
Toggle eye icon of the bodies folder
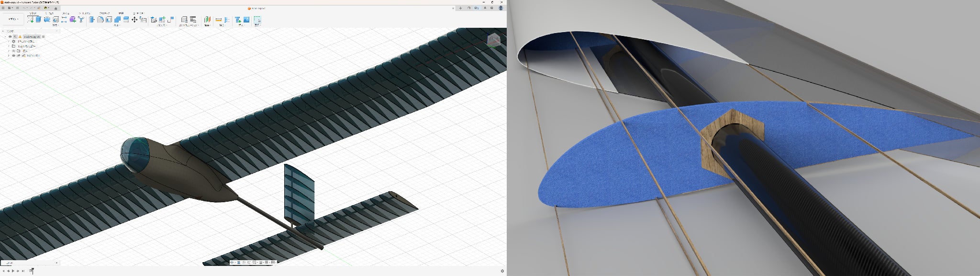click(13, 51)
